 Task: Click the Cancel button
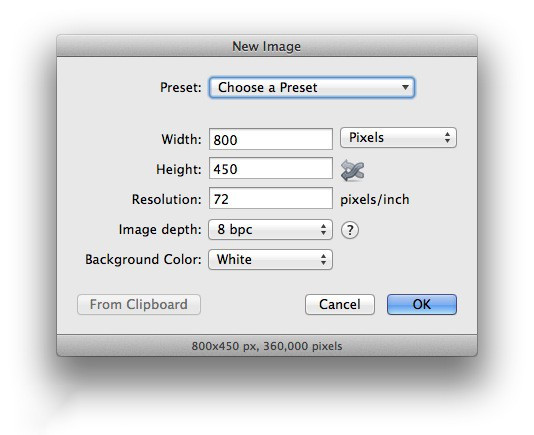click(340, 305)
